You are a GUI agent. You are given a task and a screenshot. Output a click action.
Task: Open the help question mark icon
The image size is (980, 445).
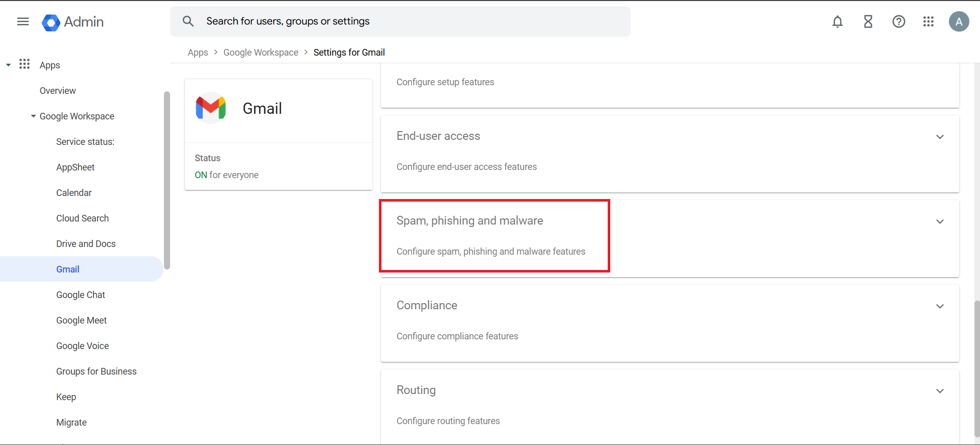pos(899,21)
